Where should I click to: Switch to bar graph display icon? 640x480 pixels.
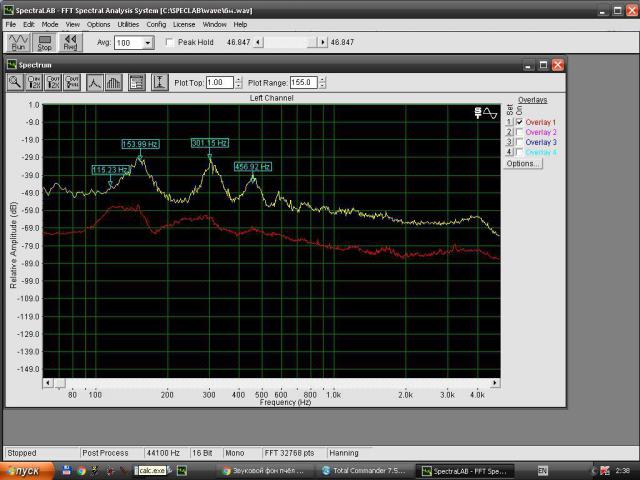(x=113, y=82)
